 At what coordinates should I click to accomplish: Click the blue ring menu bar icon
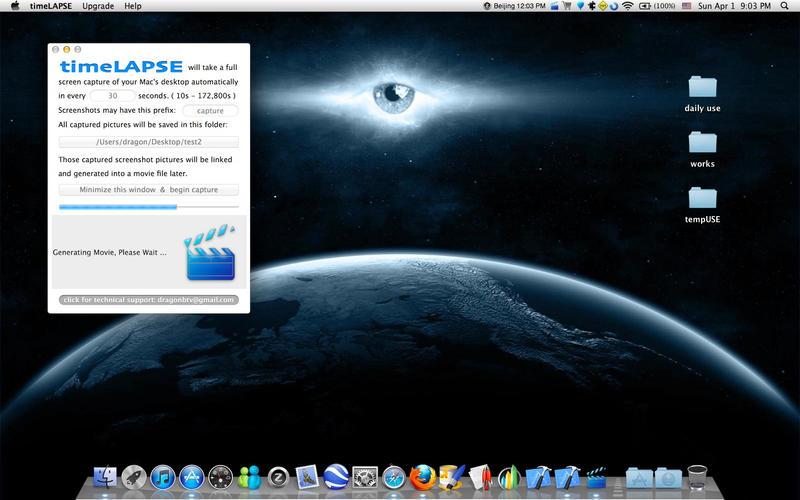(x=614, y=6)
